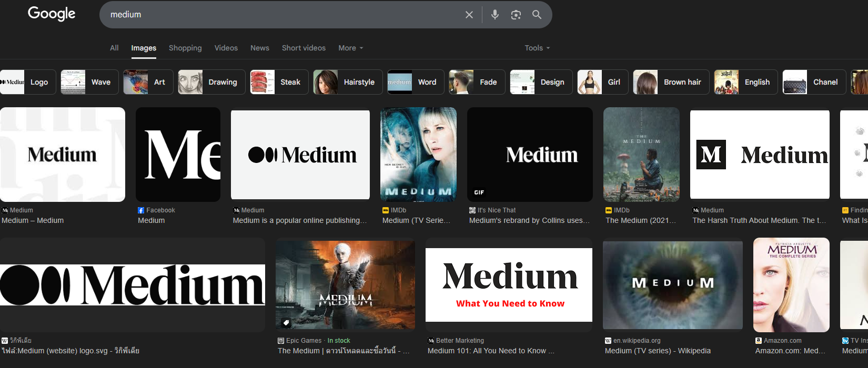Open 'Medium is a popular online publishing' link
The image size is (868, 368).
pos(300,221)
